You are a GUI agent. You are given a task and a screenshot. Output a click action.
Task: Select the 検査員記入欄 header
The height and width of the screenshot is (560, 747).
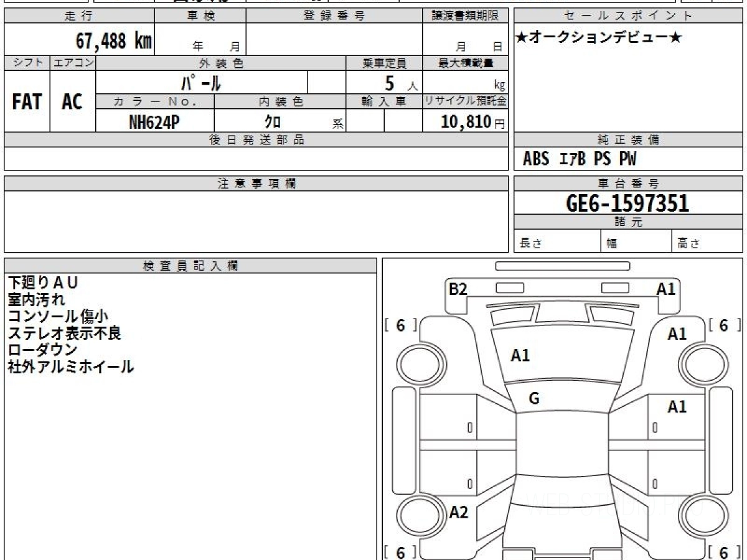point(190,266)
